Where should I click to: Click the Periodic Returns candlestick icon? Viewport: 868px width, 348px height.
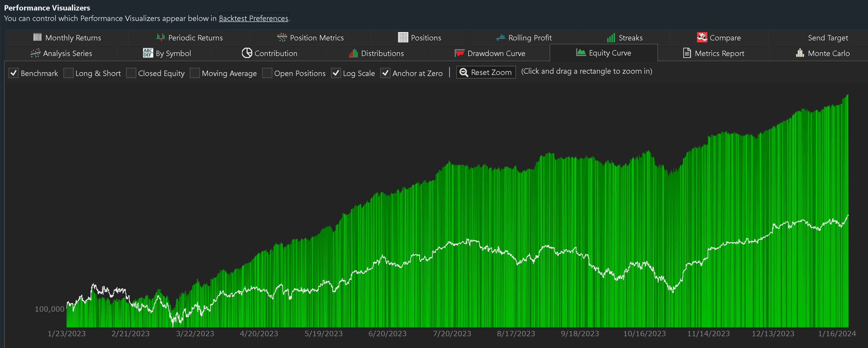point(160,37)
